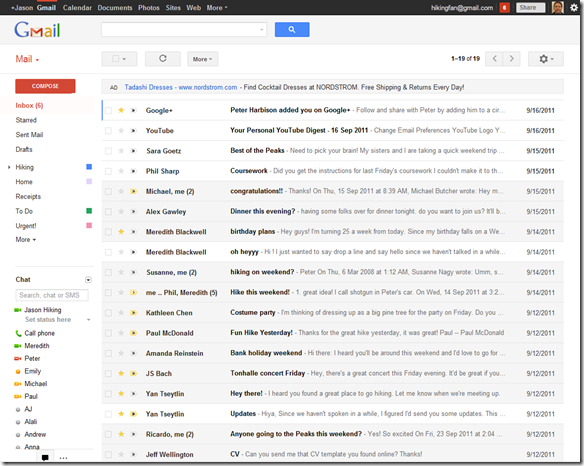Click importance marker on Michael congratulations email
The width and height of the screenshot is (584, 466).
tap(133, 191)
